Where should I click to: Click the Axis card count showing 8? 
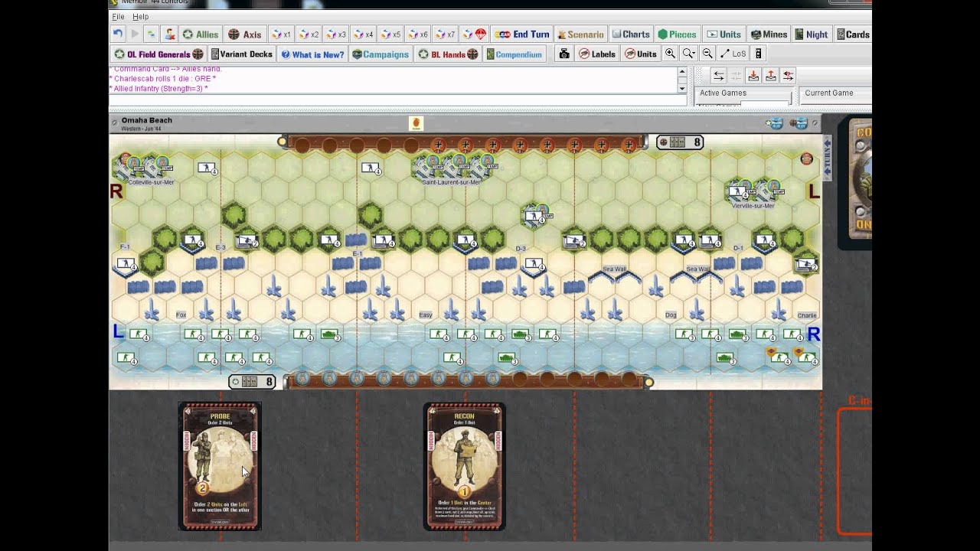tap(681, 142)
